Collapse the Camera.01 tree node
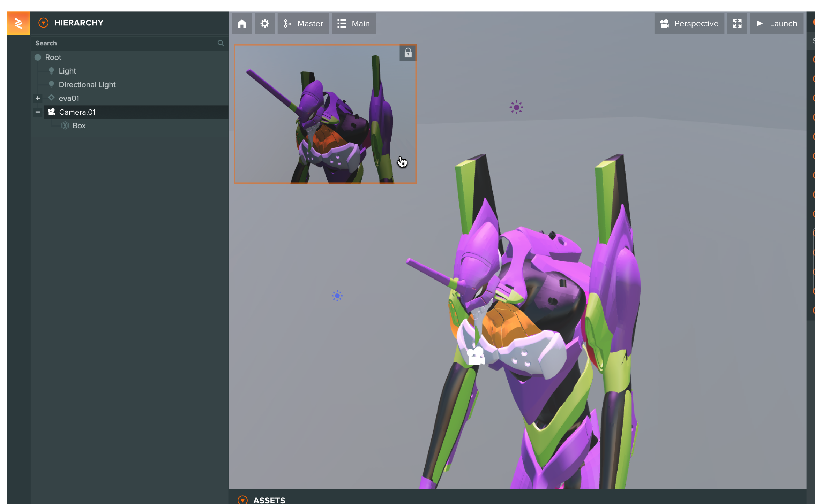This screenshot has width=815, height=504. tap(38, 112)
